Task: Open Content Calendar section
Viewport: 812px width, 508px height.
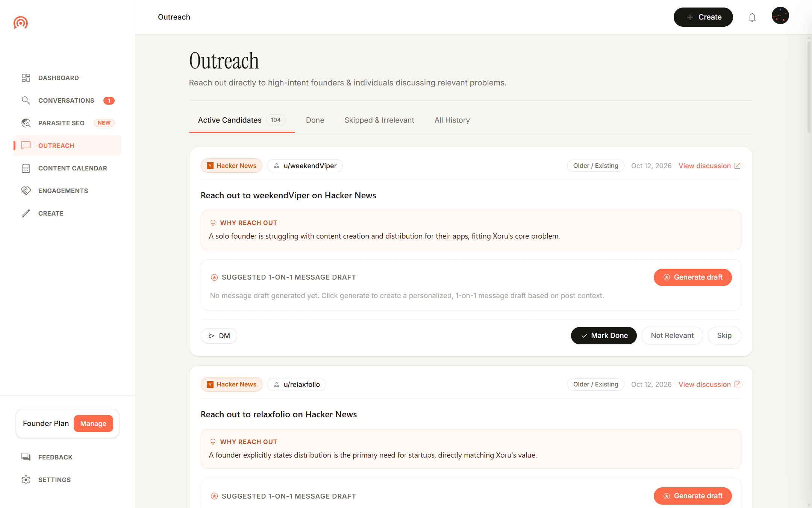Action: click(73, 168)
